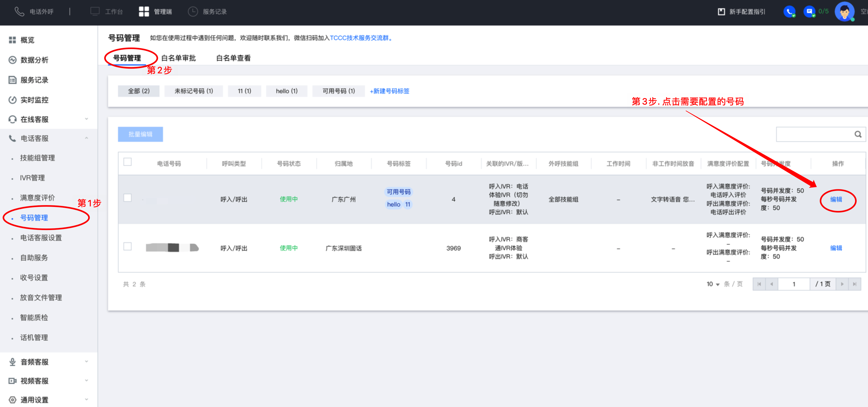Open IVR管理 in the sidebar

32,178
